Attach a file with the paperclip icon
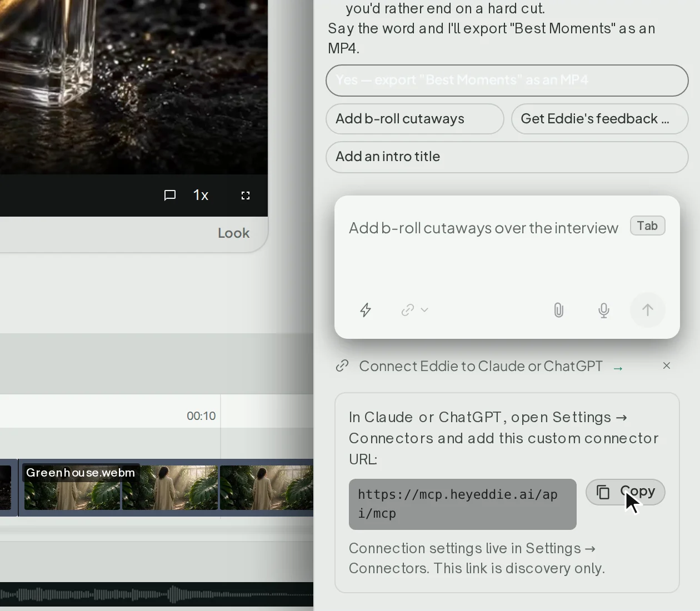The image size is (700, 611). click(x=559, y=310)
